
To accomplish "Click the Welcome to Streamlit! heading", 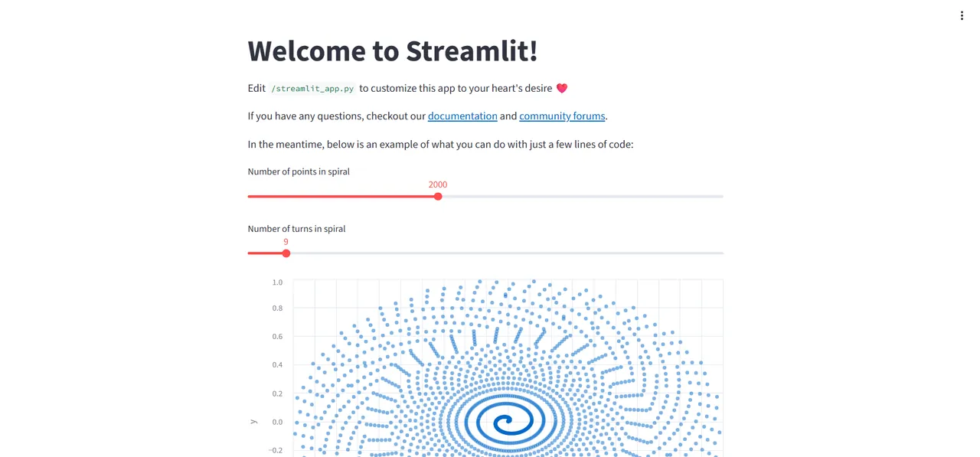I will 393,51.
